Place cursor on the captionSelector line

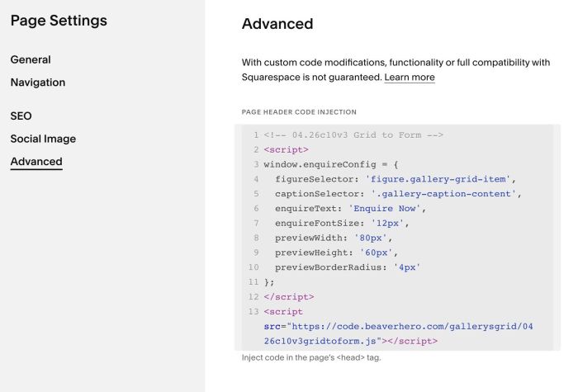398,194
